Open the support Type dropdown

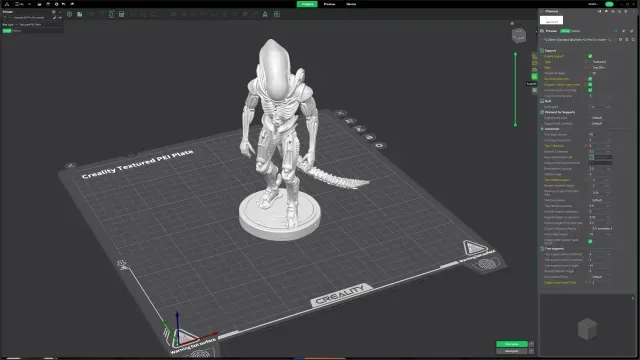602,62
